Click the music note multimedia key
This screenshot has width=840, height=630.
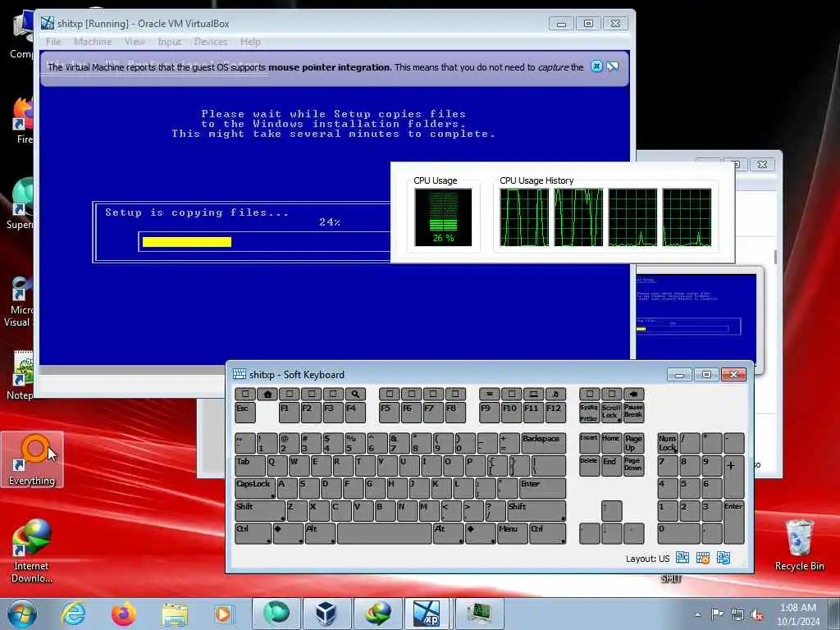click(555, 395)
